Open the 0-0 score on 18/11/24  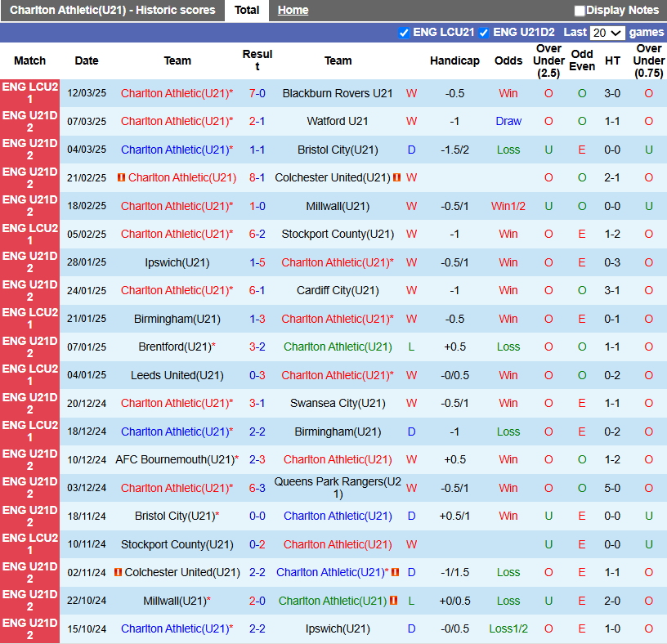[x=257, y=516]
